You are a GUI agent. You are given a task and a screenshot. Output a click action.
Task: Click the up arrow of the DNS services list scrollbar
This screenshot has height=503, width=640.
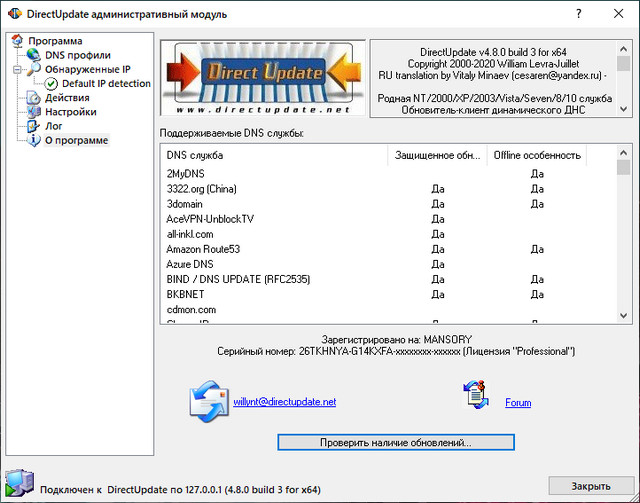click(x=623, y=153)
